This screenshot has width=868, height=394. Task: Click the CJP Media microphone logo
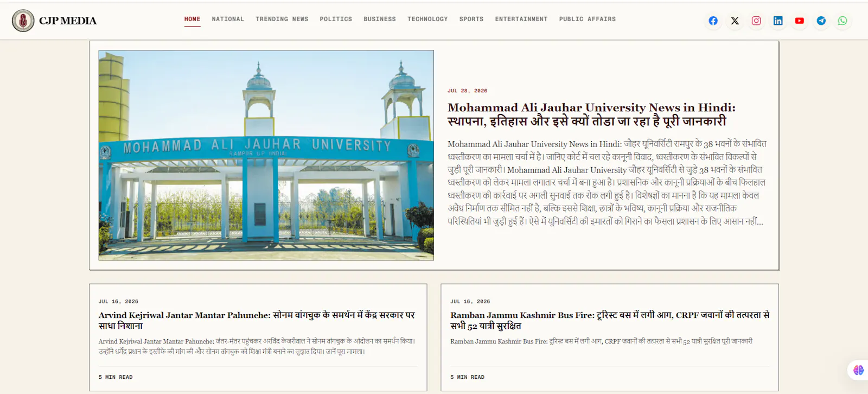click(23, 21)
